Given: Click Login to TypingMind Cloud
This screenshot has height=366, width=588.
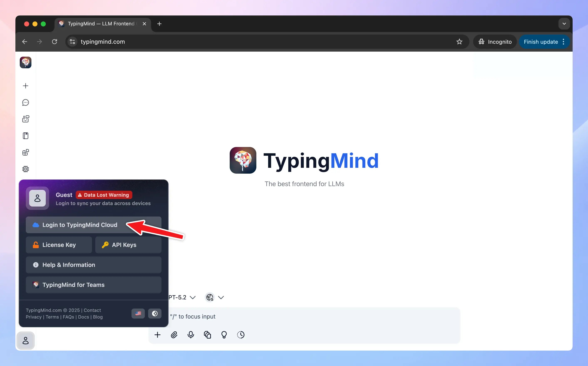Looking at the screenshot, I should tap(94, 225).
